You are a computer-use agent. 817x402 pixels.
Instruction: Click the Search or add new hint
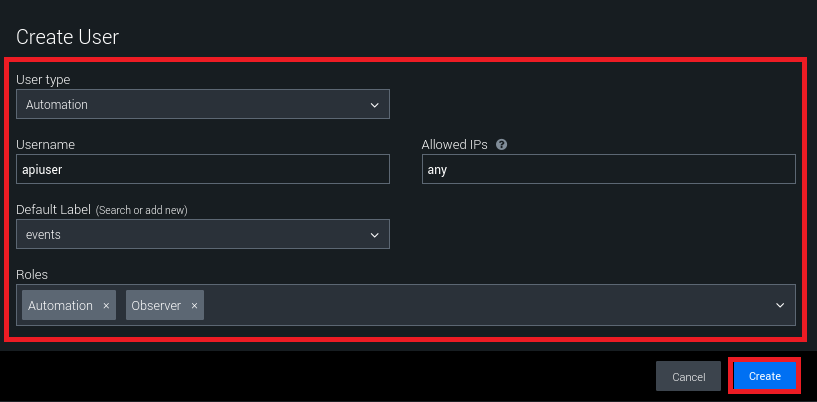click(x=141, y=210)
